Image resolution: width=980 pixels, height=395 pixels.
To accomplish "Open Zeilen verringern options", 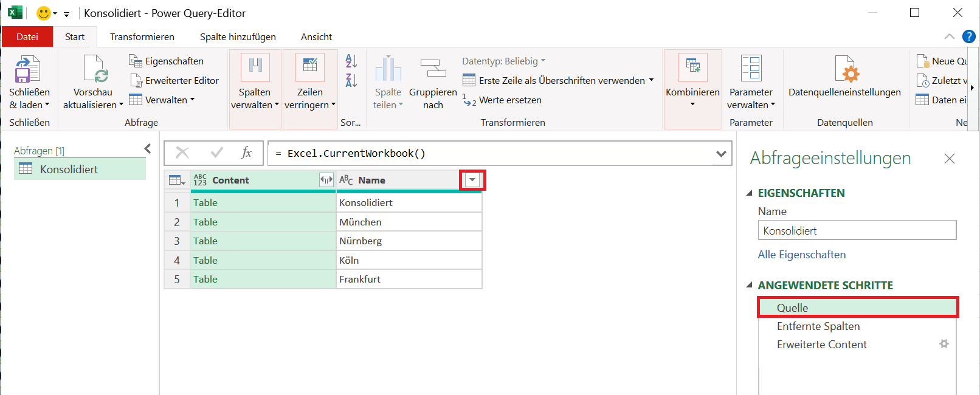I will pyautogui.click(x=310, y=89).
